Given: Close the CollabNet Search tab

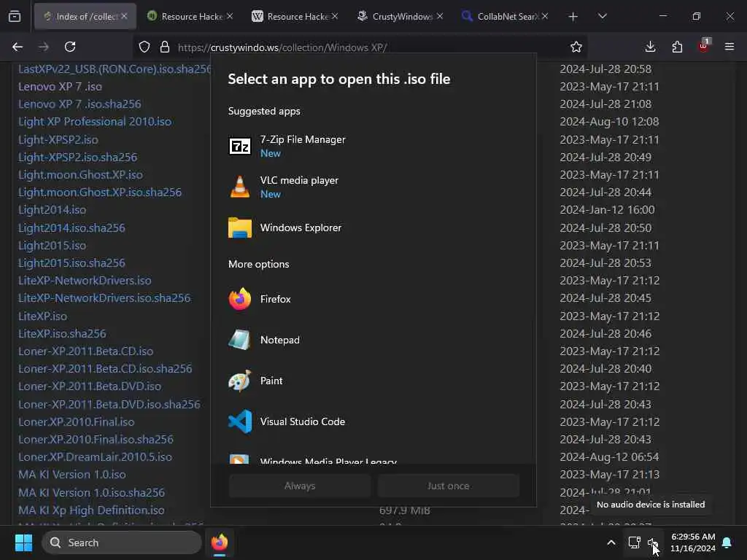Looking at the screenshot, I should coord(545,16).
